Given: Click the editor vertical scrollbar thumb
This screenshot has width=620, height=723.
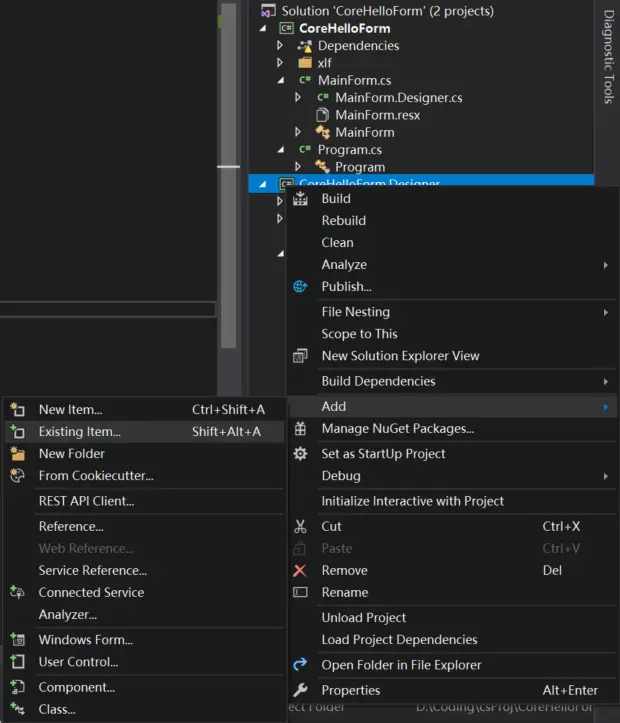Looking at the screenshot, I should coord(229,175).
